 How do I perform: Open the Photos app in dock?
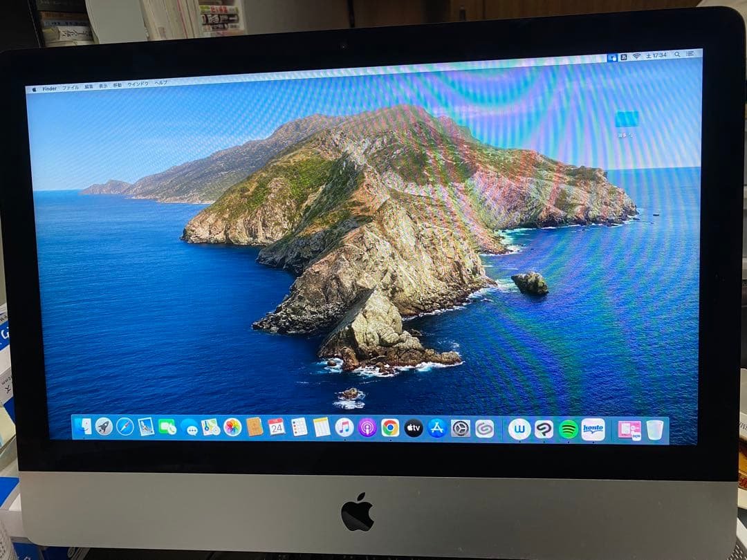pyautogui.click(x=232, y=427)
